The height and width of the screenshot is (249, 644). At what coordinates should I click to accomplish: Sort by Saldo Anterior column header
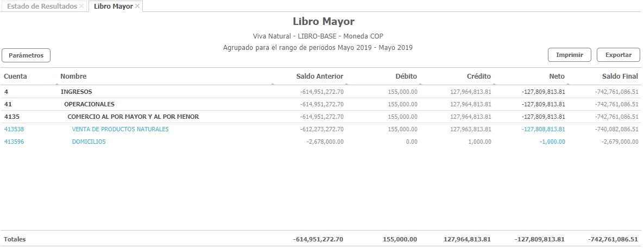[x=319, y=76]
